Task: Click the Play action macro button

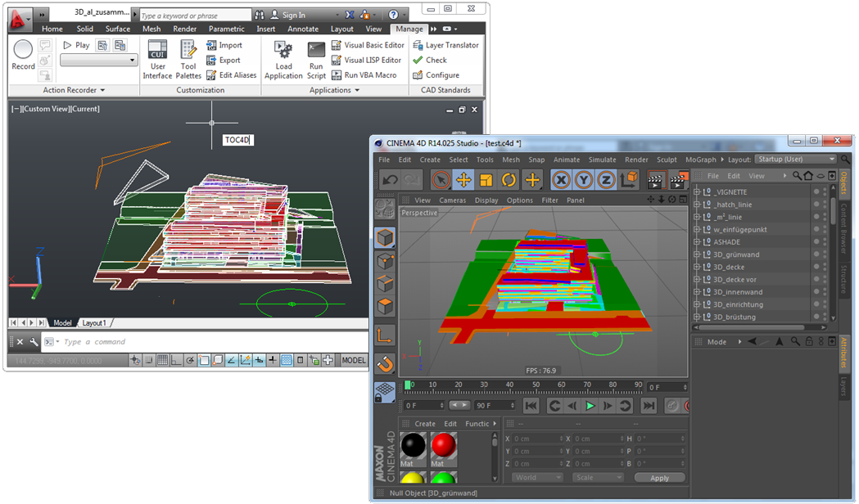Action: coord(76,45)
